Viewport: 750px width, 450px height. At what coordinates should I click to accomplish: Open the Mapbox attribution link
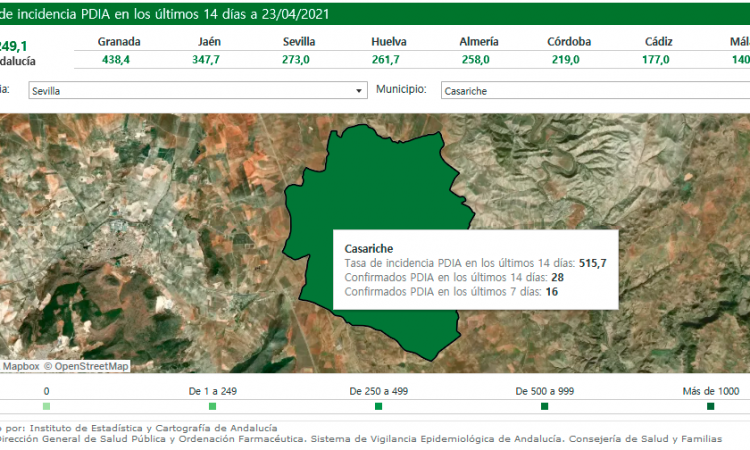point(20,366)
